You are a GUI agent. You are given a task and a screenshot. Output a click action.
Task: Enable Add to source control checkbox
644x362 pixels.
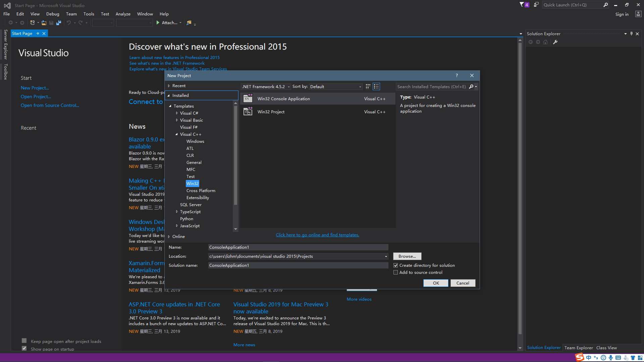(x=396, y=273)
